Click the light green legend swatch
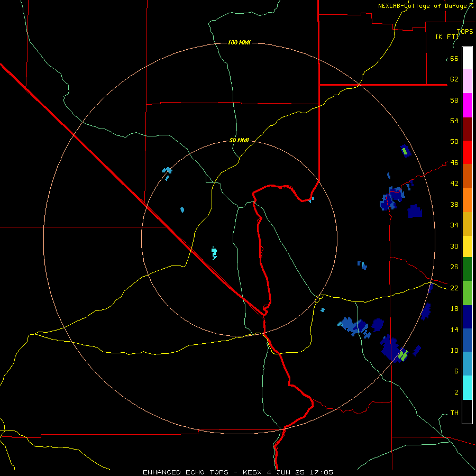Screen dimensions: 476x476 pyautogui.click(x=467, y=293)
